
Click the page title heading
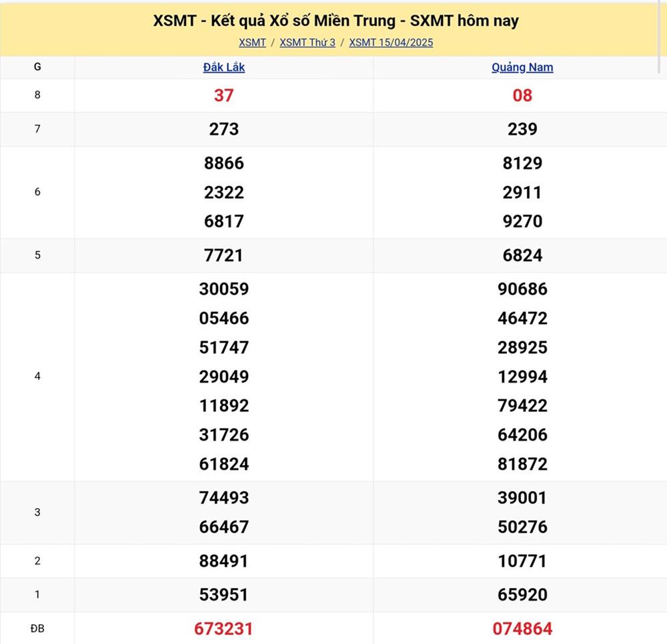point(336,21)
